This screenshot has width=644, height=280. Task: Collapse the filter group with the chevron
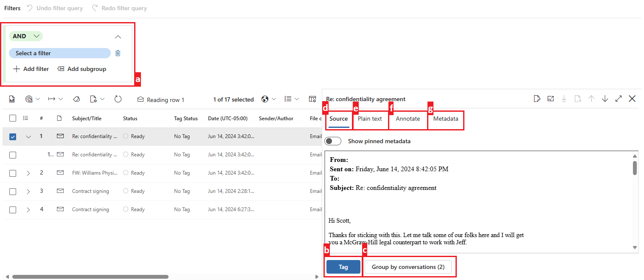point(118,37)
